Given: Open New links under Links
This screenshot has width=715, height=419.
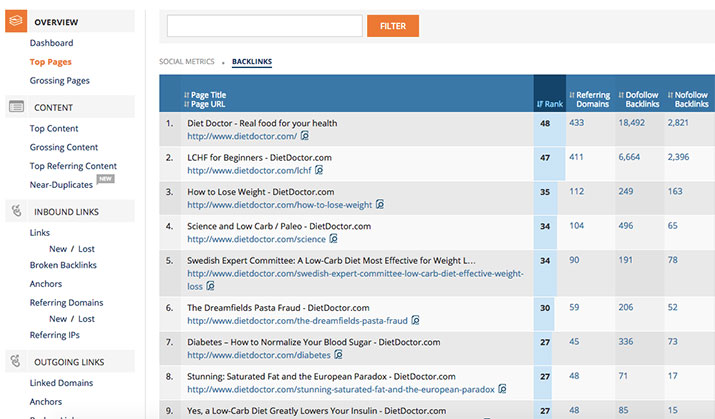Looking at the screenshot, I should 58,249.
